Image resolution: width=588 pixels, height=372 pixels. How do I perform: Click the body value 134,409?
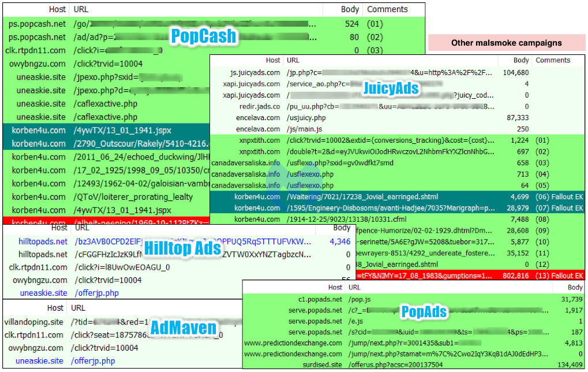(570, 365)
